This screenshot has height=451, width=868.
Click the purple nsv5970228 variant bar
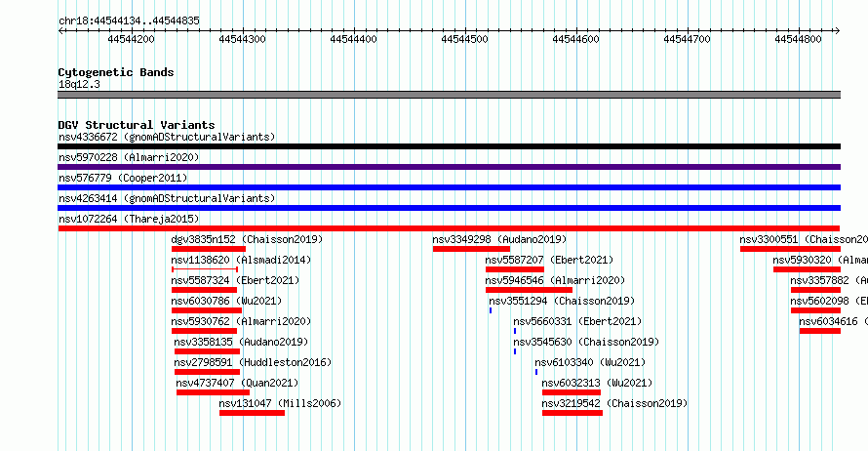pos(449,167)
